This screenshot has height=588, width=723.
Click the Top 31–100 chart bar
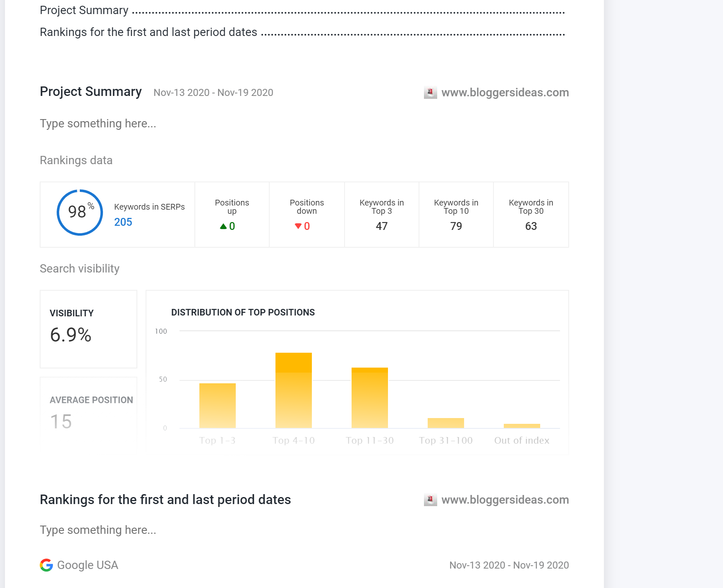pyautogui.click(x=446, y=423)
